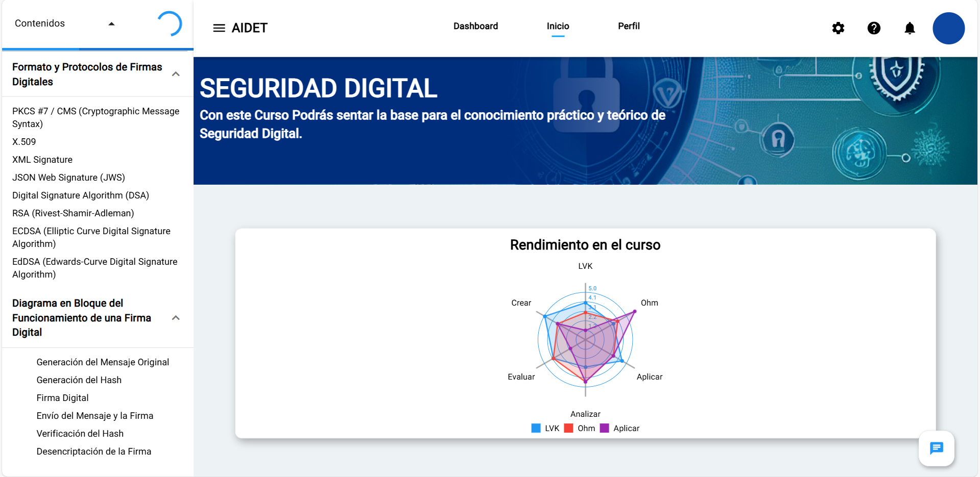Select the Inicio tab

pyautogui.click(x=558, y=26)
